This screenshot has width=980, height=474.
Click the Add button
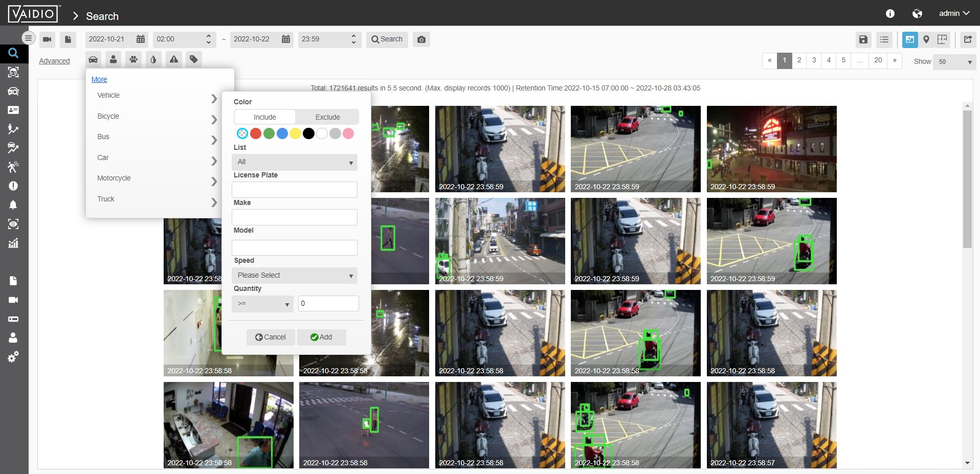point(321,337)
